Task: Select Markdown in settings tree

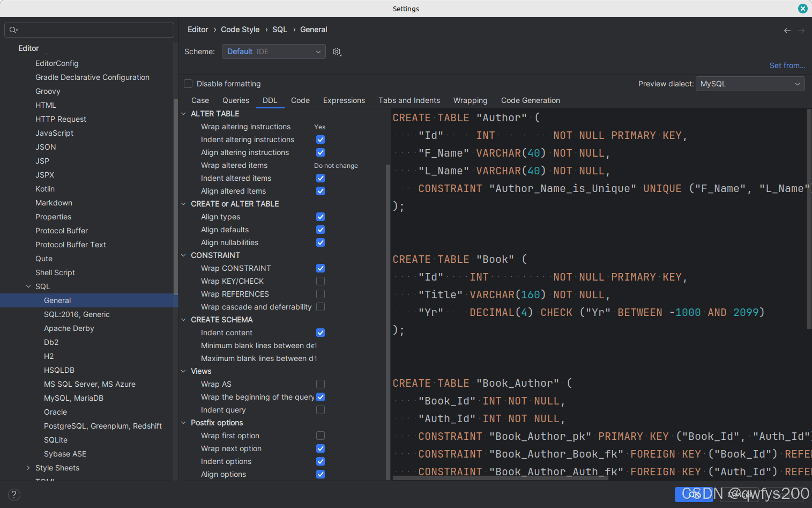Action: (54, 203)
